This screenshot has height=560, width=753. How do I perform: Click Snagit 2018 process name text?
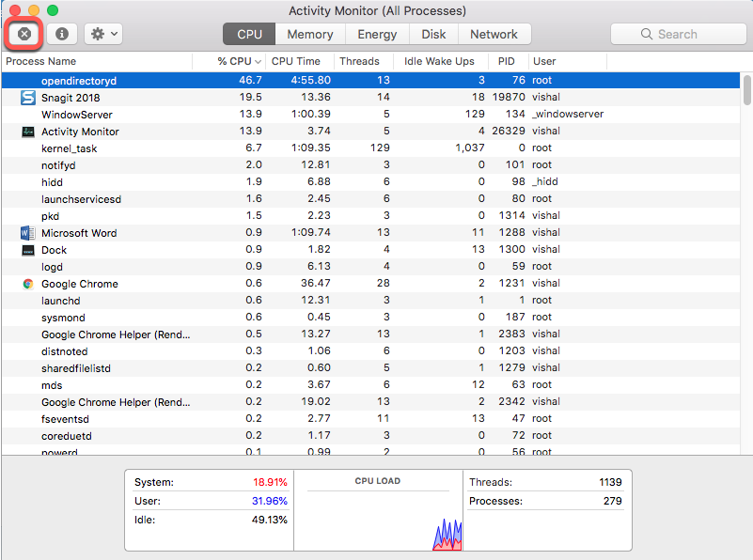click(71, 98)
